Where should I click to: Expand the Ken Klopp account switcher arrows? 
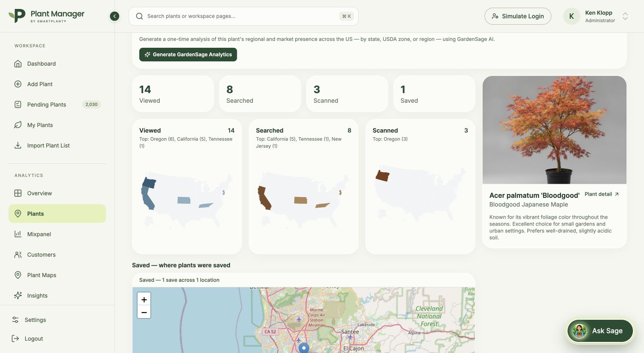[x=625, y=16]
